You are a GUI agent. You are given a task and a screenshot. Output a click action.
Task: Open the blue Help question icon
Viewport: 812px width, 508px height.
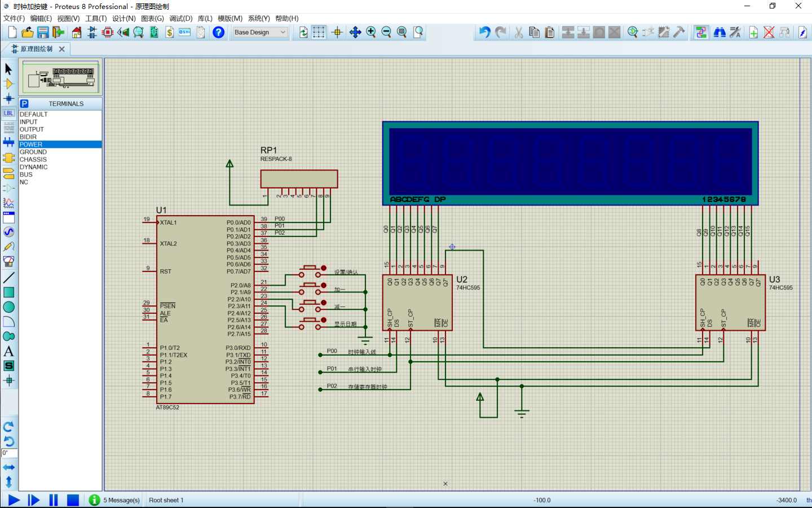point(218,32)
